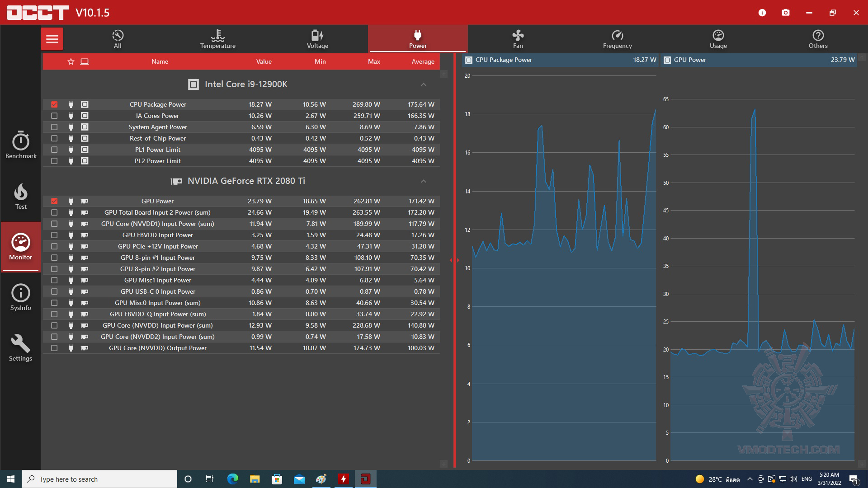The width and height of the screenshot is (868, 488).
Task: Click the sensor list scroll-down arrow
Action: coord(443,464)
